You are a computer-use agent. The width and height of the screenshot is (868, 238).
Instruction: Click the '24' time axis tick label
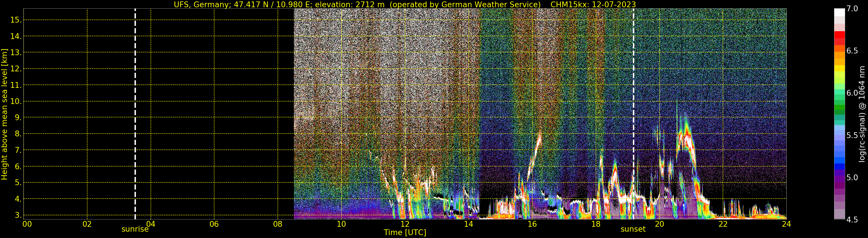pyautogui.click(x=786, y=224)
